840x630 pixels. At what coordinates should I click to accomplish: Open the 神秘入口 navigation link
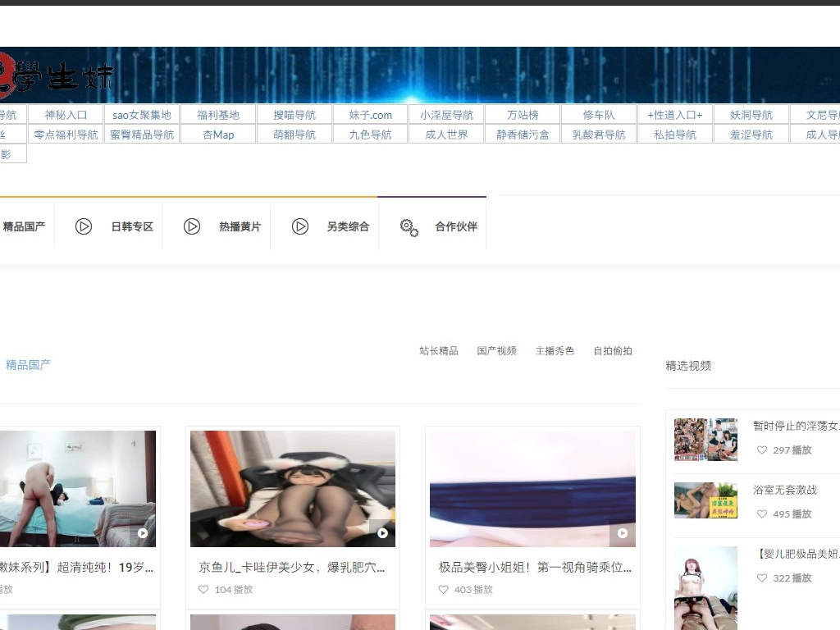coord(66,115)
